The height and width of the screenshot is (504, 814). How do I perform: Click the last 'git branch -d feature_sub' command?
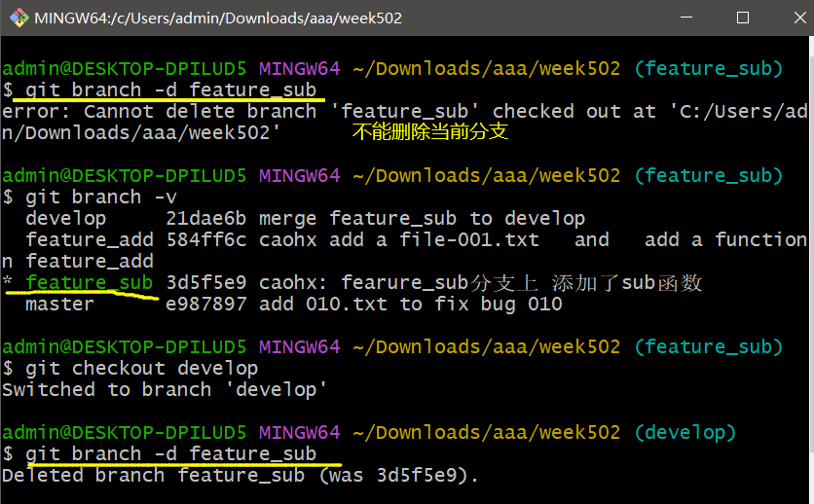coord(170,453)
